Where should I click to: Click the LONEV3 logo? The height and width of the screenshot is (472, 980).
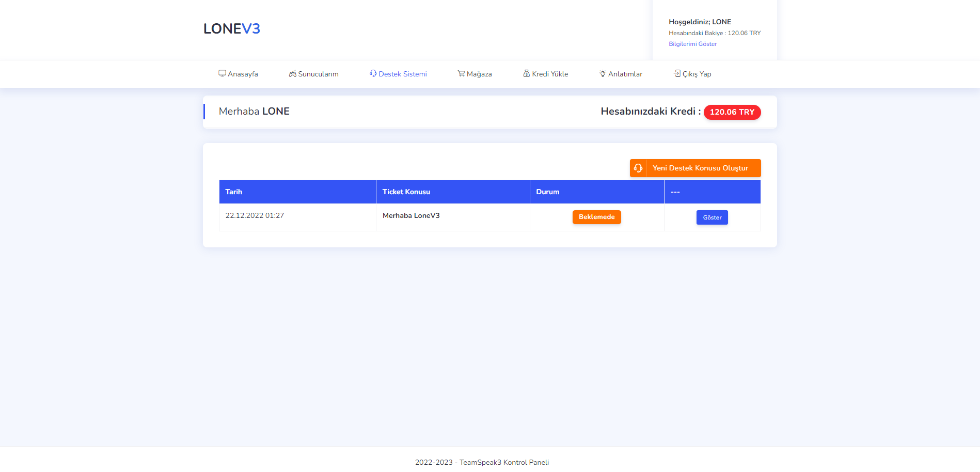[232, 29]
